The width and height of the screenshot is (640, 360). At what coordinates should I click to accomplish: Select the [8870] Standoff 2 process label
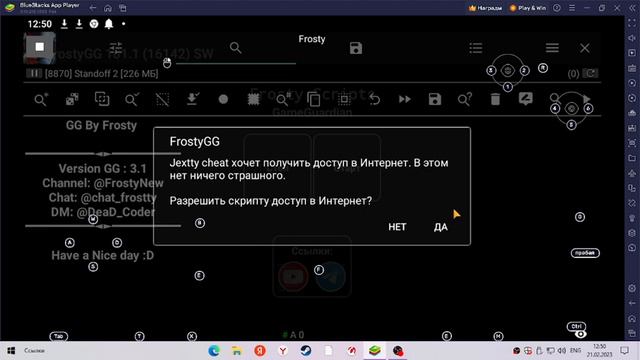(102, 74)
